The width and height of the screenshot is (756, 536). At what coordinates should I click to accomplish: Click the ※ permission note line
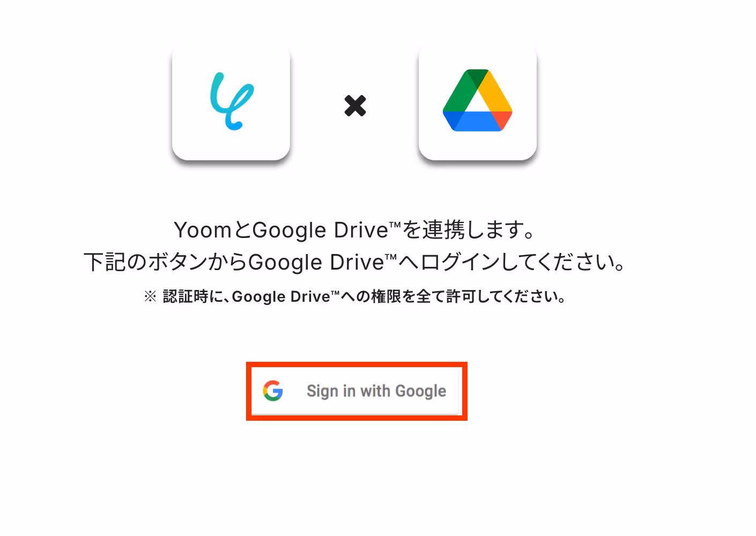tap(355, 296)
